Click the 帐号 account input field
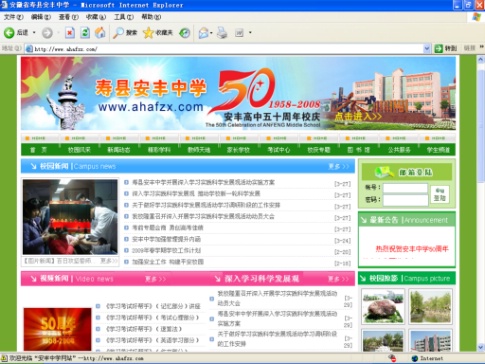 point(405,188)
